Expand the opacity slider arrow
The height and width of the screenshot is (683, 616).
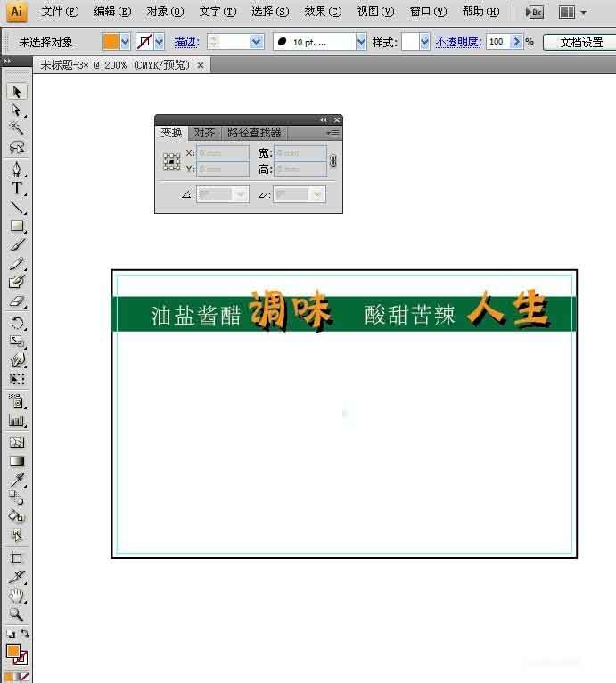pos(517,42)
